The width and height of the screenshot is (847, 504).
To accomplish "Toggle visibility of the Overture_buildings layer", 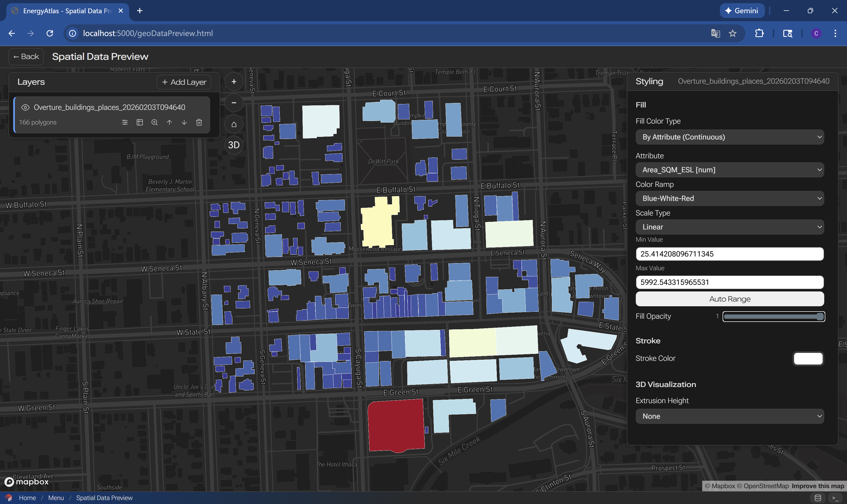I will click(25, 107).
